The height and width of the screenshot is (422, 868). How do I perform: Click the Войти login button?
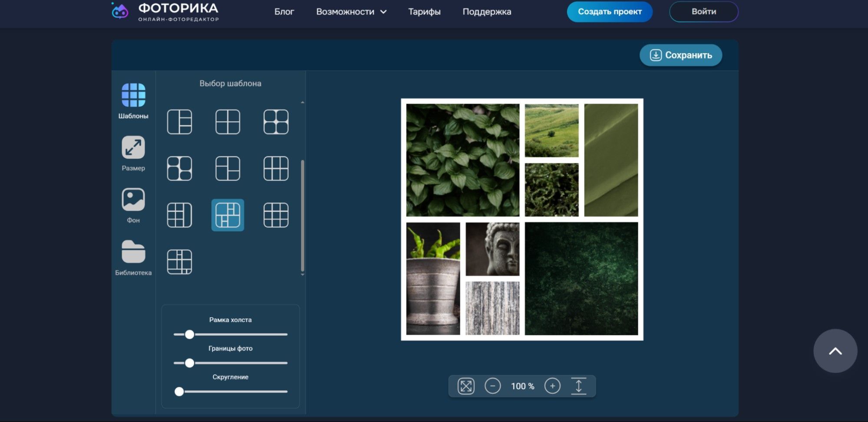click(703, 12)
